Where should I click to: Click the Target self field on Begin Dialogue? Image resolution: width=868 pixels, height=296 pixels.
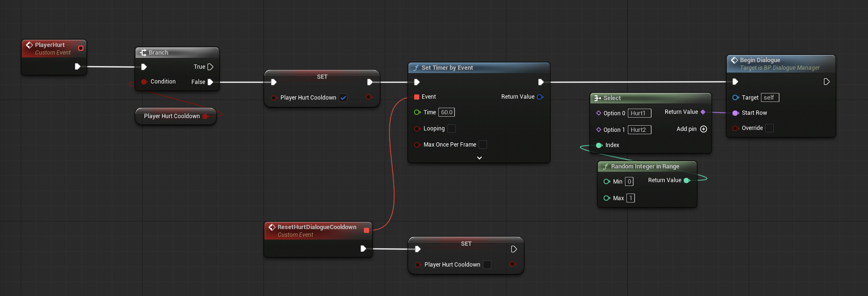(x=770, y=98)
